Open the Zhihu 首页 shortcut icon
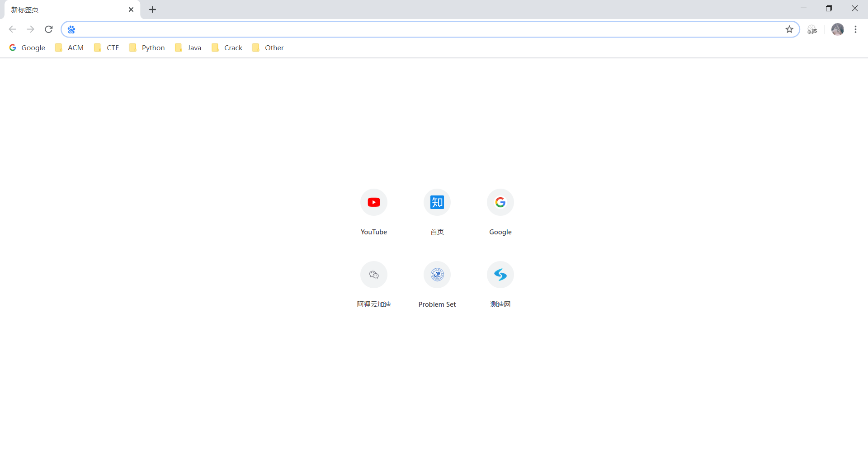The height and width of the screenshot is (466, 868). click(437, 202)
